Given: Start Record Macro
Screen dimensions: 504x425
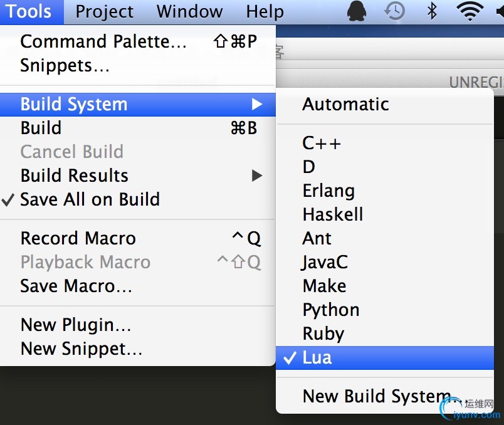Looking at the screenshot, I should coord(78,238).
